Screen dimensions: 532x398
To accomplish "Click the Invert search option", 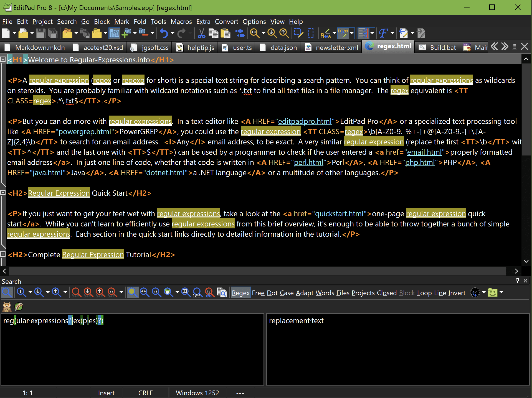I will (x=457, y=293).
